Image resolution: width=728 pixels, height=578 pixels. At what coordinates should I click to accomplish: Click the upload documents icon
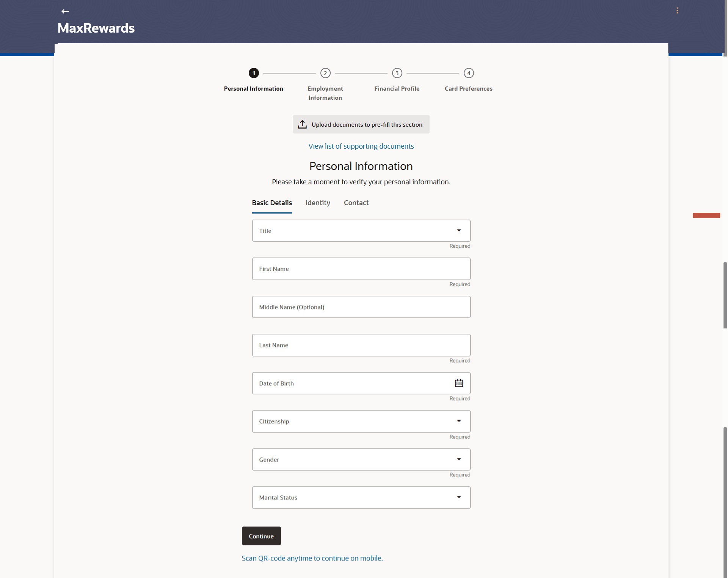coord(302,124)
